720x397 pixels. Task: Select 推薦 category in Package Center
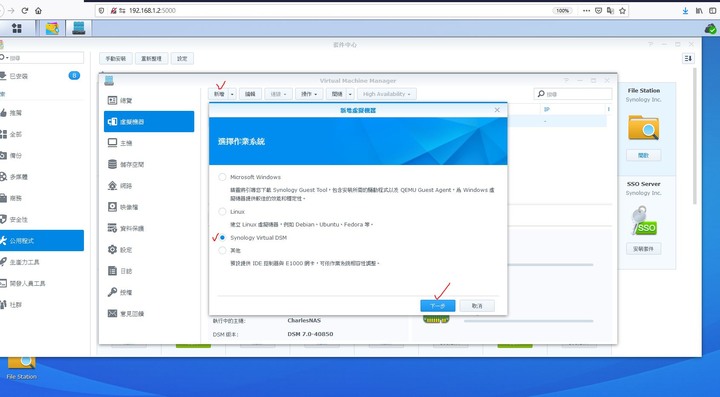[42, 113]
